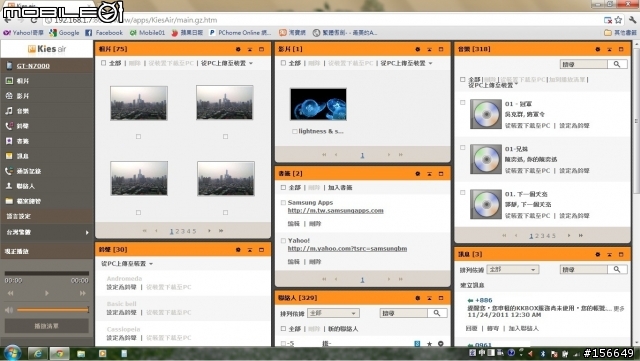Check 全部 select-all in 相片 panel
Viewport: 640px width, 361px height.
(x=104, y=63)
